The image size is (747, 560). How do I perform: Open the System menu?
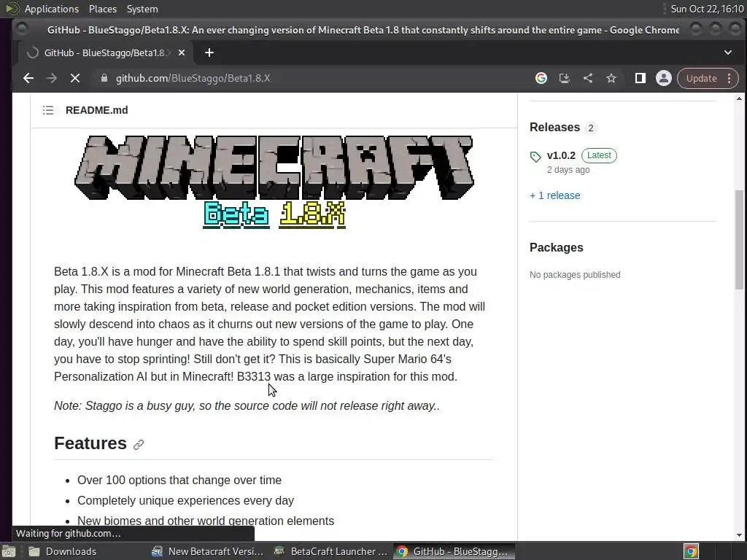[x=142, y=9]
